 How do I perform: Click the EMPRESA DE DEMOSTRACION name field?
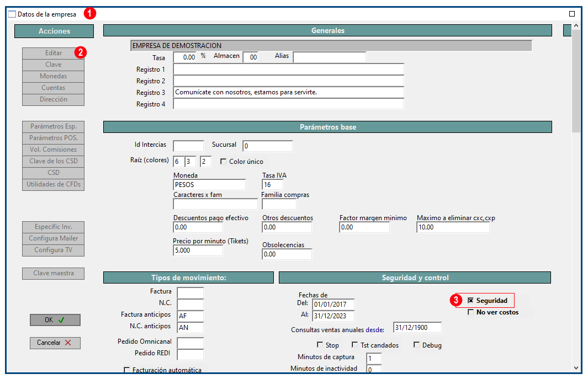tap(331, 46)
